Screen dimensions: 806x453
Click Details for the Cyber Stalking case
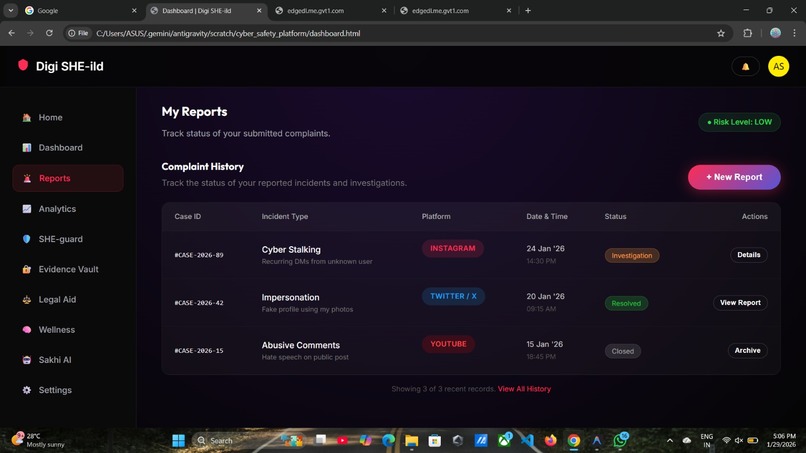[748, 255]
